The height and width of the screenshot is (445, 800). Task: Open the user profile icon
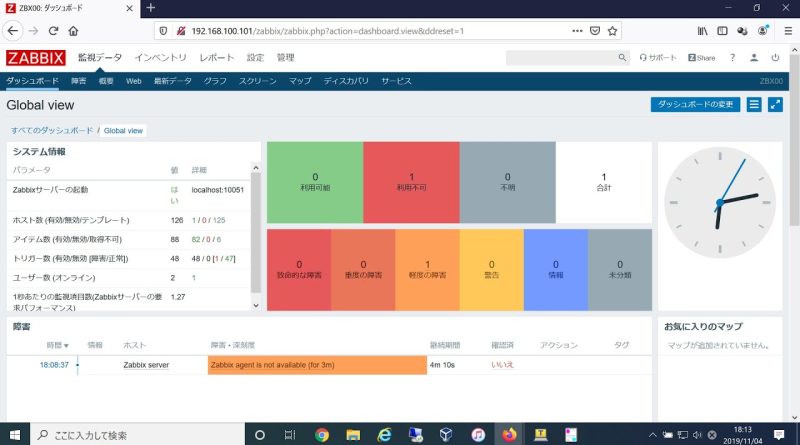(754, 58)
